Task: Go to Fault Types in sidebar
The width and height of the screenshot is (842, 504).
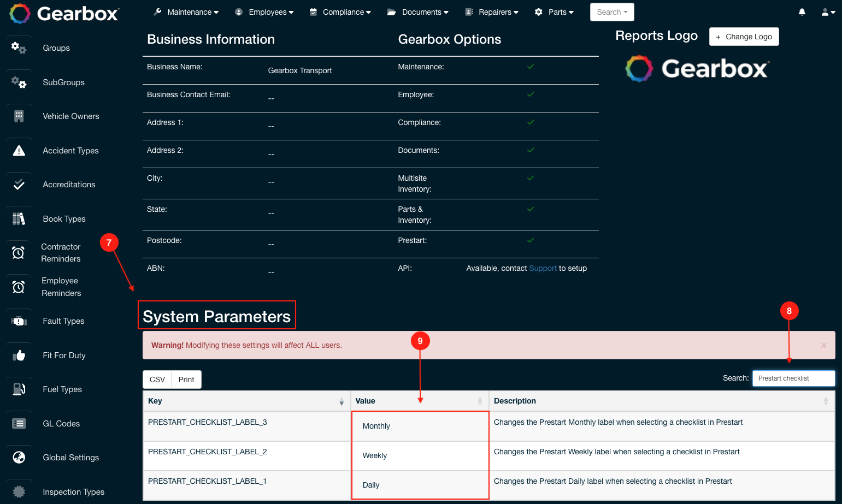Action: (63, 321)
